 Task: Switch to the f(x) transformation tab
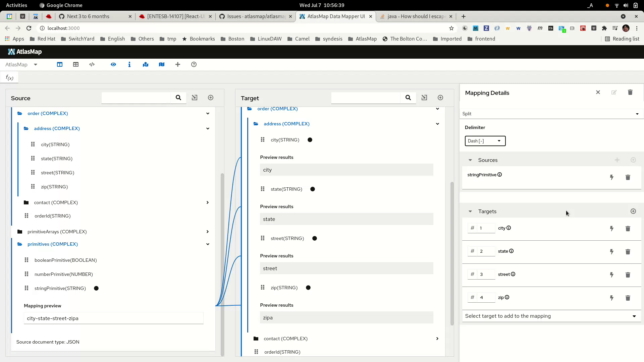tap(9, 77)
